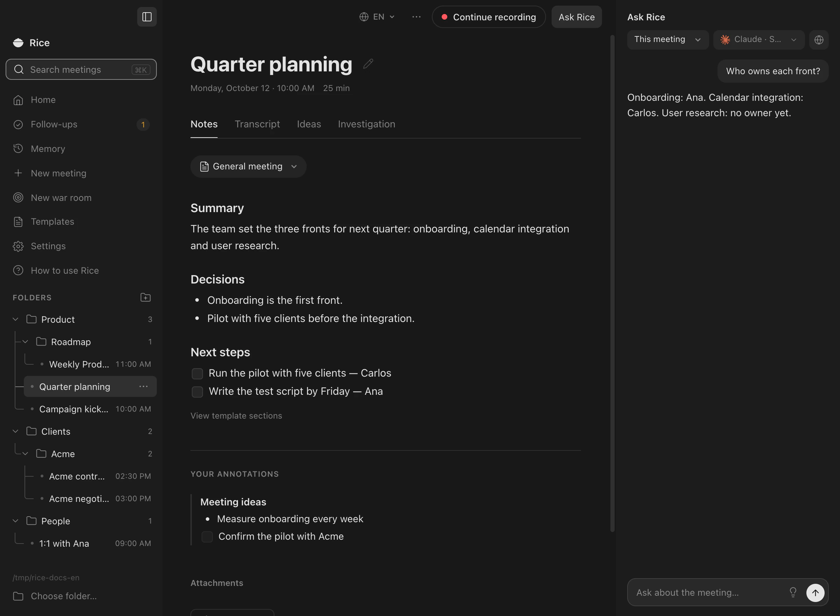Click the globe icon in Ask Rice panel
840x616 pixels.
[x=819, y=40]
